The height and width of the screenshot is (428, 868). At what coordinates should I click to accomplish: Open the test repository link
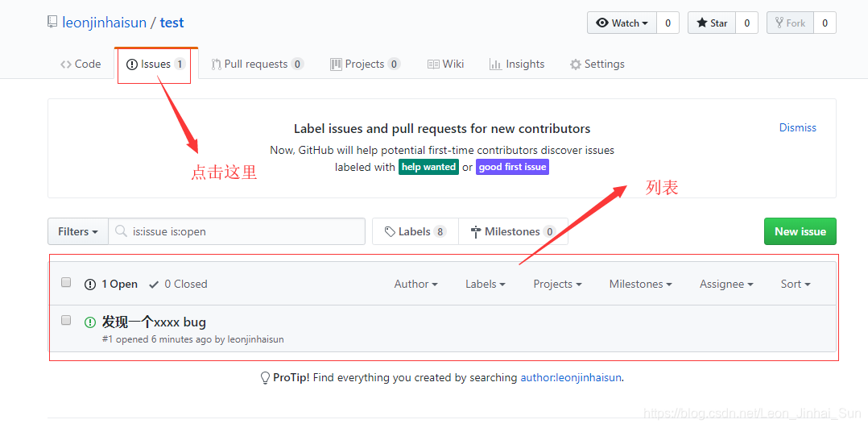point(172,23)
